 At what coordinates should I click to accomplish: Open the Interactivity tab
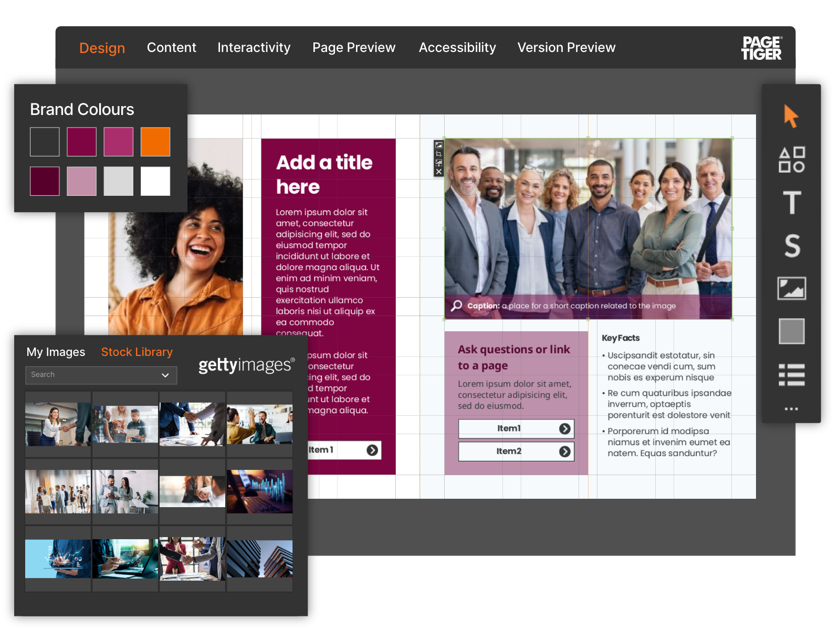coord(254,47)
